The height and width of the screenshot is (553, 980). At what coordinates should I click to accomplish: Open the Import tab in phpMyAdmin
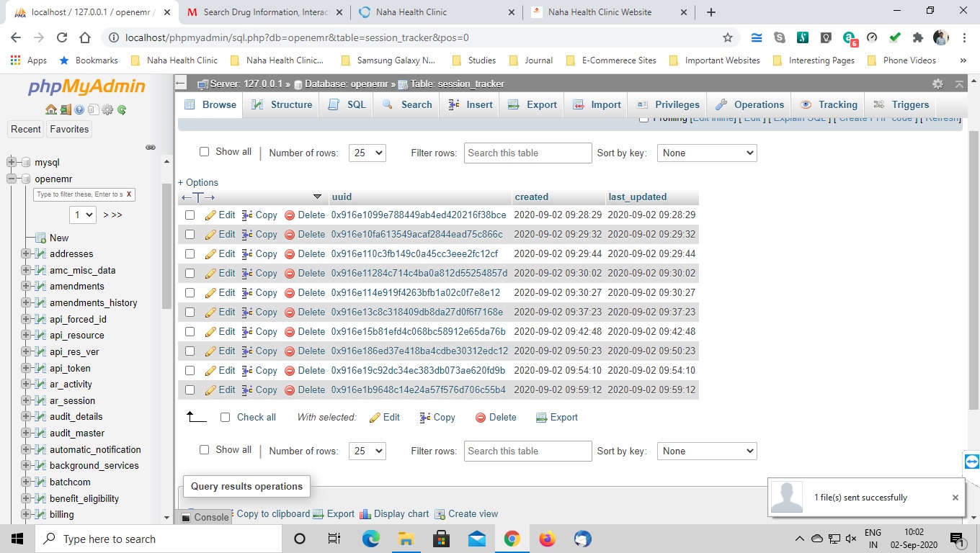[x=596, y=104]
